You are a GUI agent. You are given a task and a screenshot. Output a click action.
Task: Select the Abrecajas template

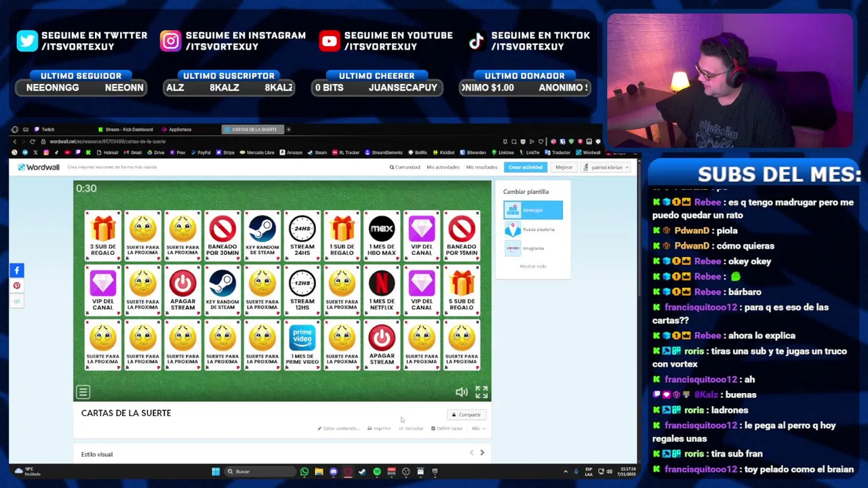533,210
